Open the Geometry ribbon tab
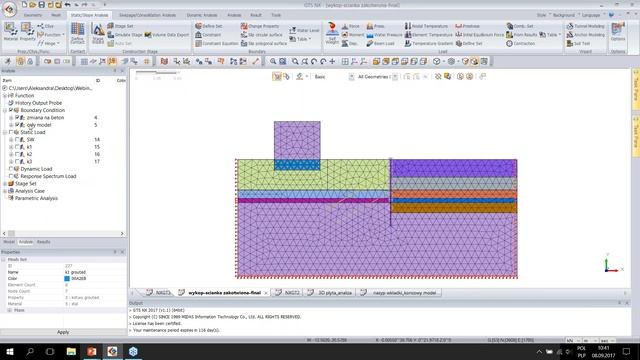Screen dimensions: 640x360 coord(33,15)
